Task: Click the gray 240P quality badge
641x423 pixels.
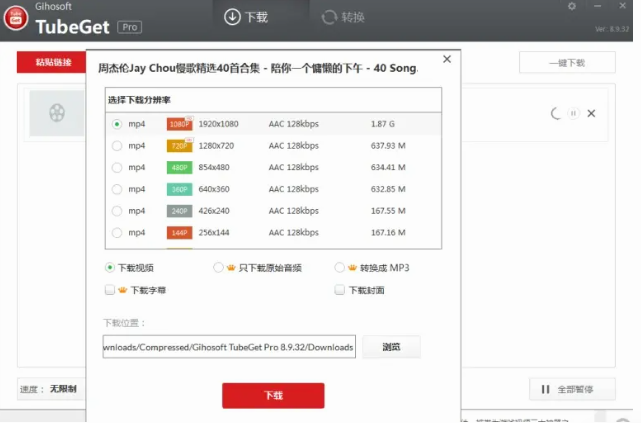Action: pos(179,211)
